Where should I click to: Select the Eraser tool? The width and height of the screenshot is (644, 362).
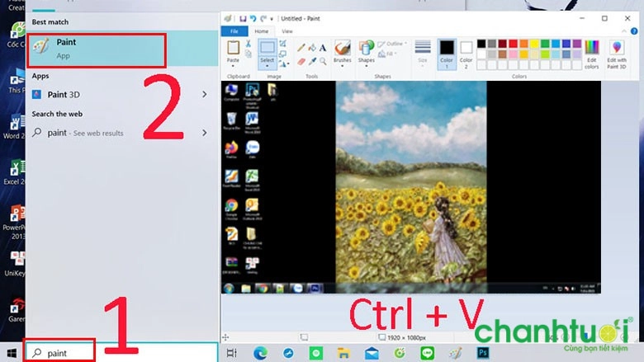pos(301,61)
